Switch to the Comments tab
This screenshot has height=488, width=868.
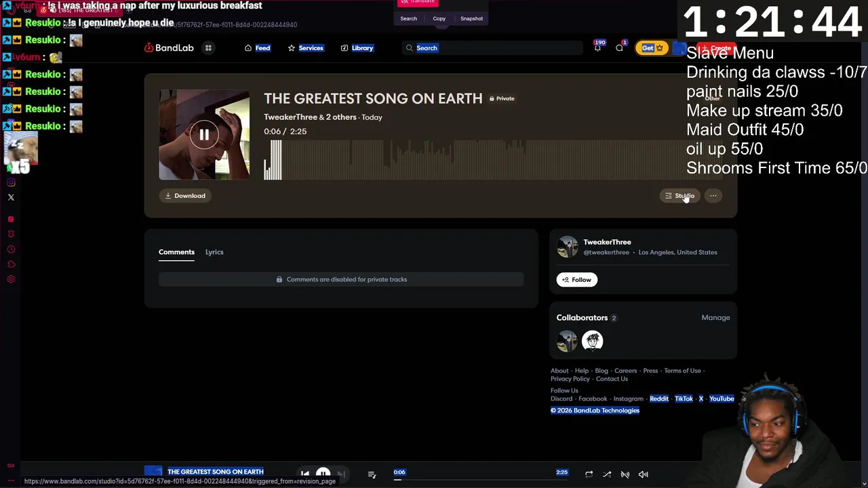176,252
